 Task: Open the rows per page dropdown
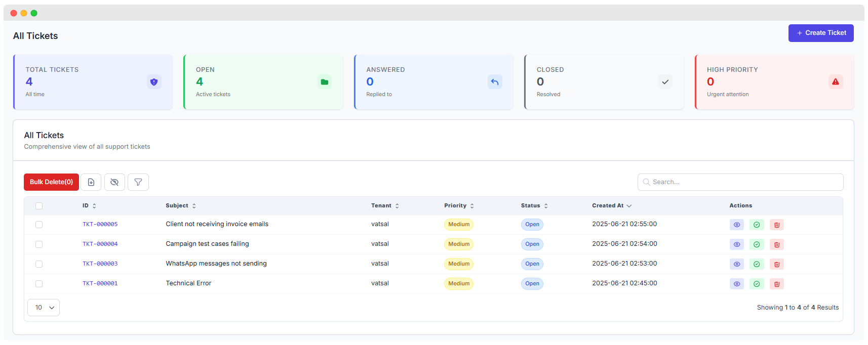[44, 308]
